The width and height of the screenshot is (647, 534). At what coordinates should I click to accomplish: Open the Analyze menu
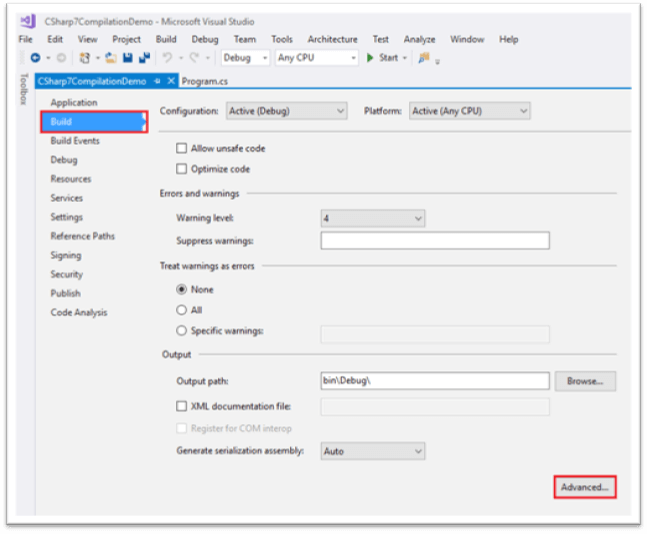click(419, 39)
